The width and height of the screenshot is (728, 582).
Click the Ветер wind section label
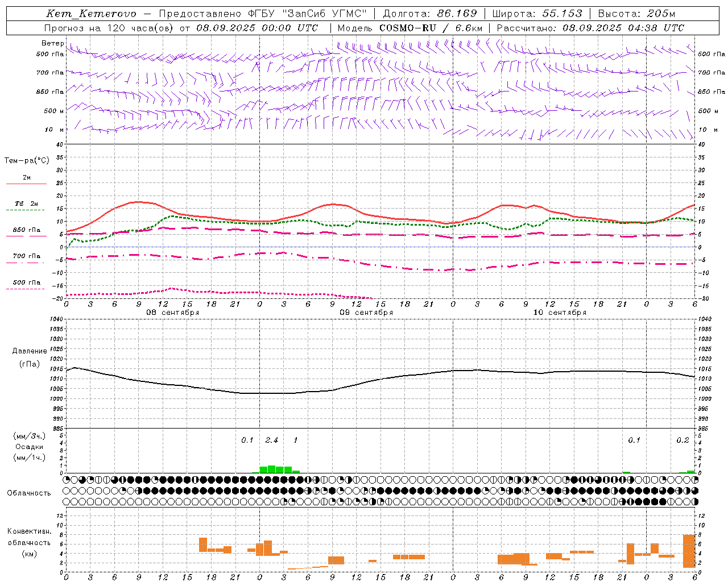(x=53, y=43)
